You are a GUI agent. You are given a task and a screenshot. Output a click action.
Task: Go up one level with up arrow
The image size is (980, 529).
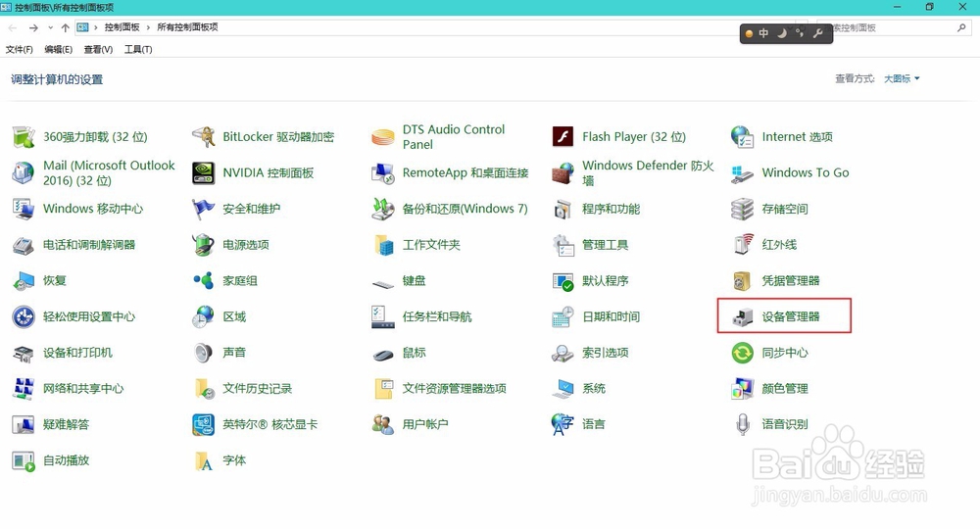(65, 27)
